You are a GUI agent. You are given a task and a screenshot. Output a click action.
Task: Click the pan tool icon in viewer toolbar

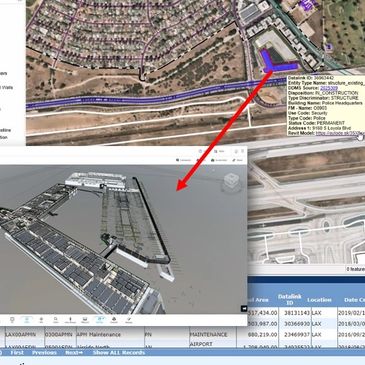click(41, 320)
